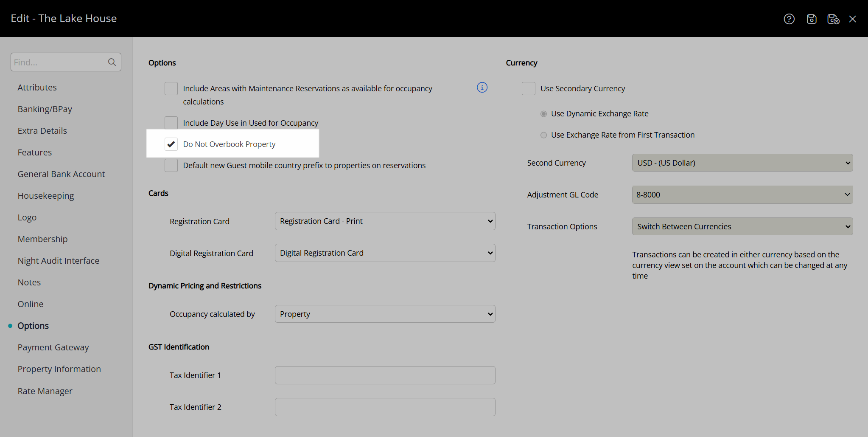Focus the Find search field
The width and height of the screenshot is (868, 437).
[x=66, y=62]
